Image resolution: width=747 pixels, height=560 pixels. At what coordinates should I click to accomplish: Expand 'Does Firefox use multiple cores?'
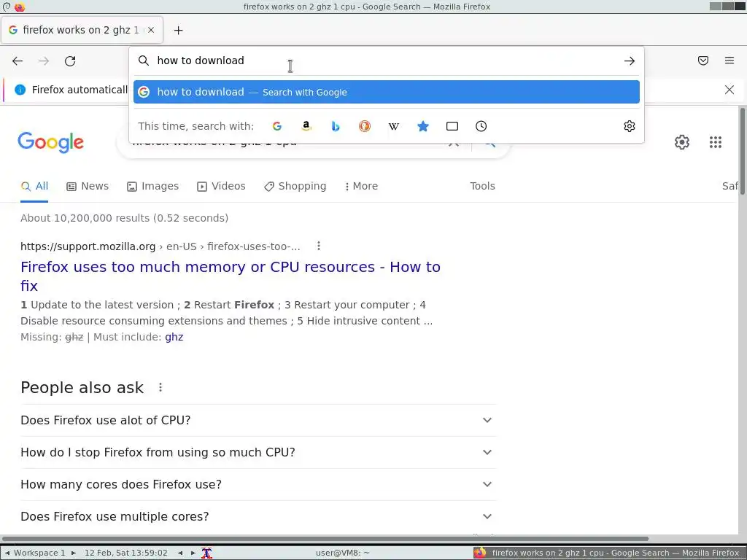258,516
